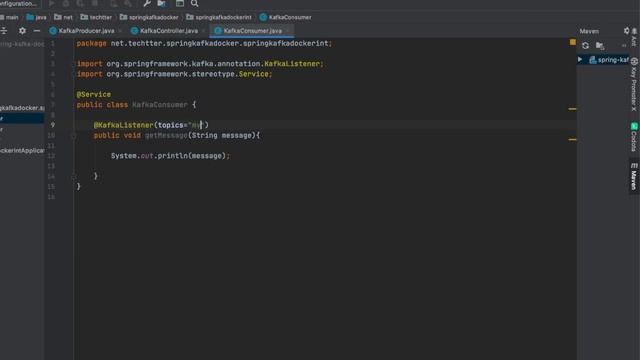The width and height of the screenshot is (640, 360).
Task: Click the search everywhere magnifier icon
Action: [195, 4]
